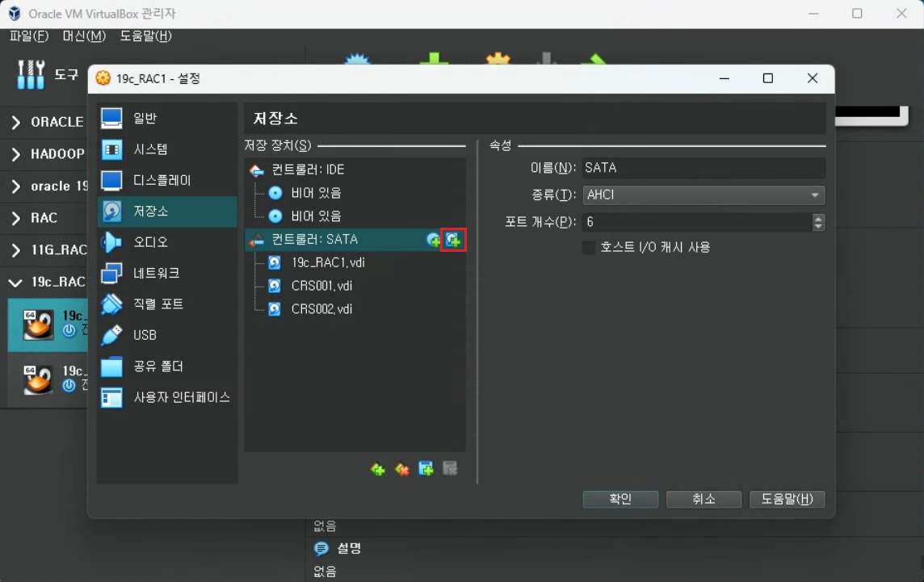
Task: Click Cancel (취소) button
Action: pos(703,500)
